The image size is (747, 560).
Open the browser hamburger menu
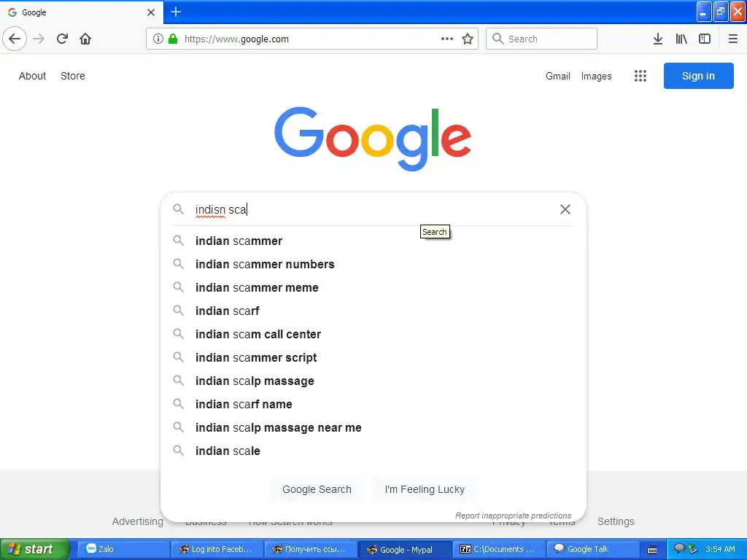[732, 39]
